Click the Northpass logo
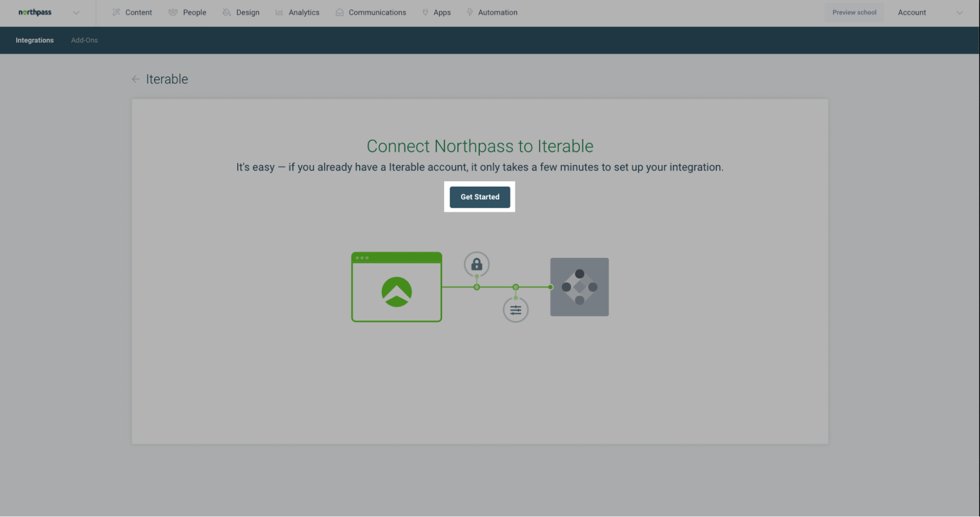Screen dimensions: 980x517 [35, 12]
